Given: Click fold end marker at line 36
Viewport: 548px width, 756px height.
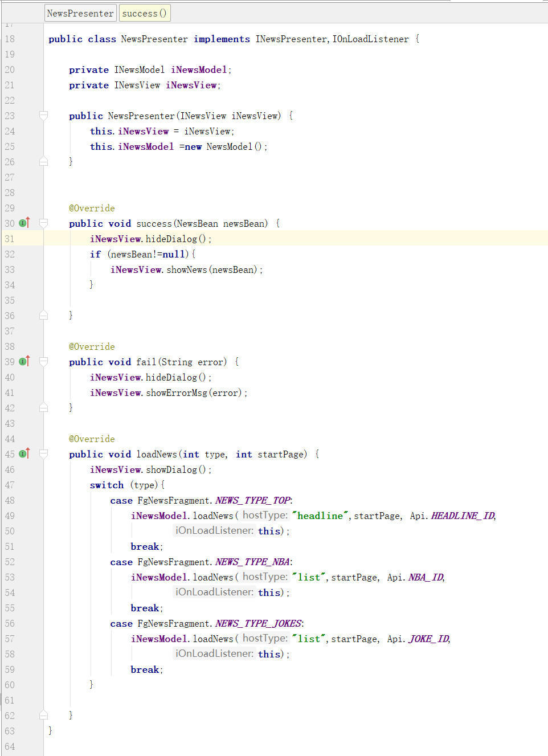Looking at the screenshot, I should (x=43, y=315).
